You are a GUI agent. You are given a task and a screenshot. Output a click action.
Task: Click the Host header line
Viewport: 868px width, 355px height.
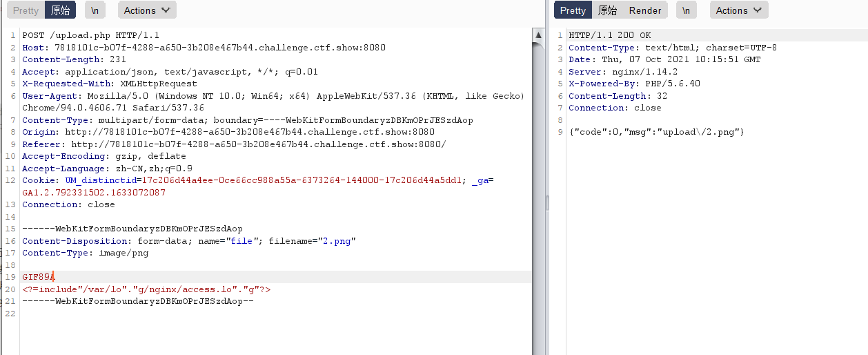coord(204,48)
